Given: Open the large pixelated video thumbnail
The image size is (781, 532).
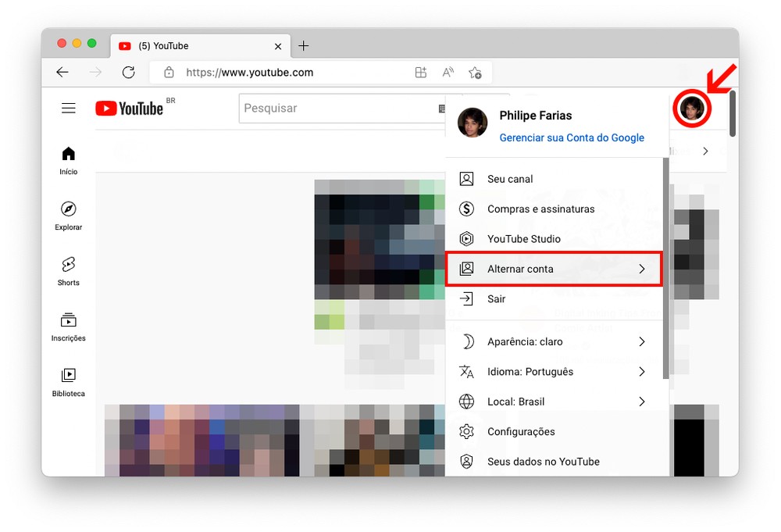Looking at the screenshot, I should (380, 239).
